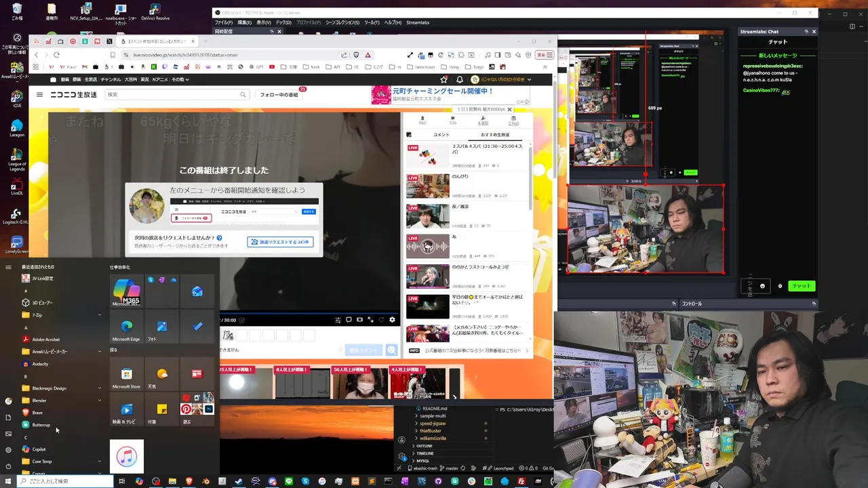868x488 pixels.
Task: Open Task View on the taskbar
Action: [122, 481]
